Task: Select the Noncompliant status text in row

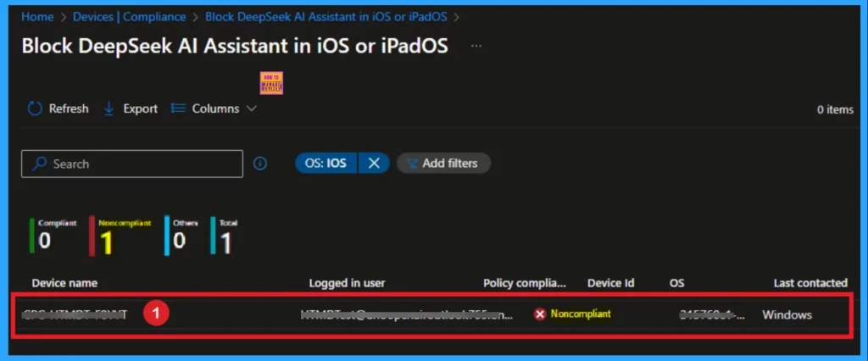Action: tap(581, 314)
